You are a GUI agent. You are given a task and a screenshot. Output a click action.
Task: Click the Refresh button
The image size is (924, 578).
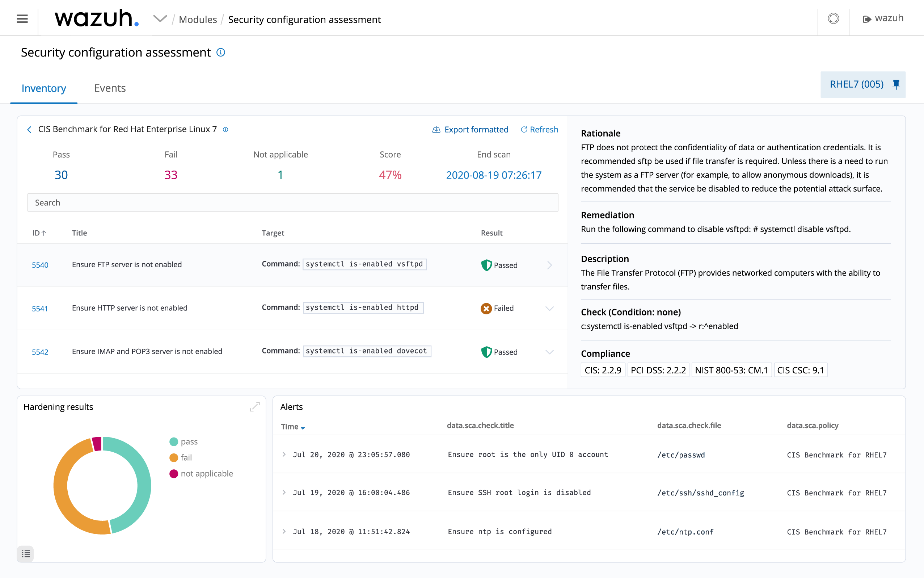coord(539,130)
